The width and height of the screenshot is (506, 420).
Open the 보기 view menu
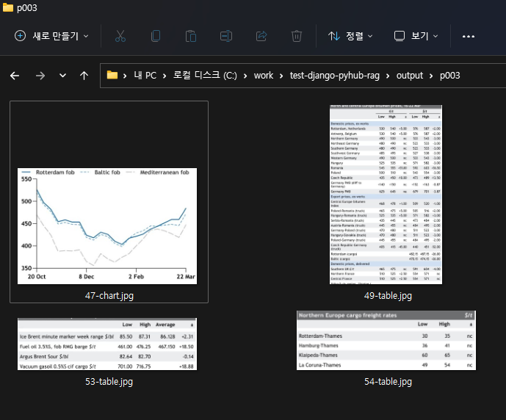416,36
